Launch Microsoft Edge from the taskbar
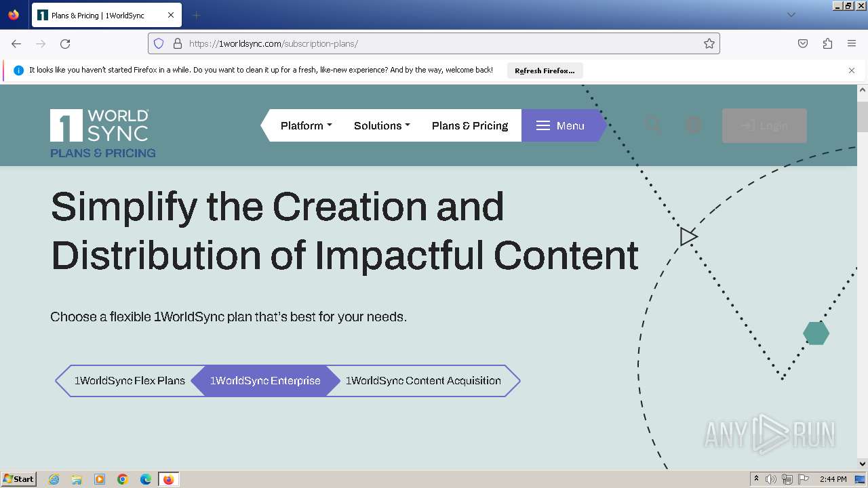Screen dimensions: 868x488 click(x=146, y=479)
